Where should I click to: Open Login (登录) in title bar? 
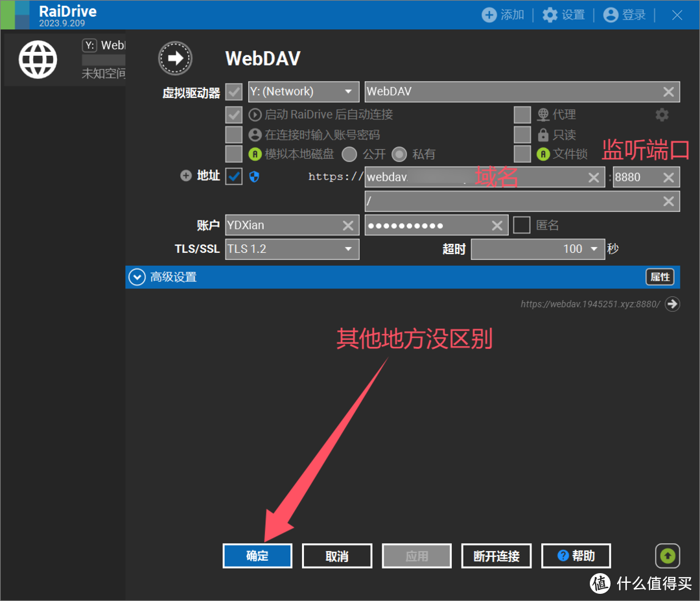(x=625, y=15)
